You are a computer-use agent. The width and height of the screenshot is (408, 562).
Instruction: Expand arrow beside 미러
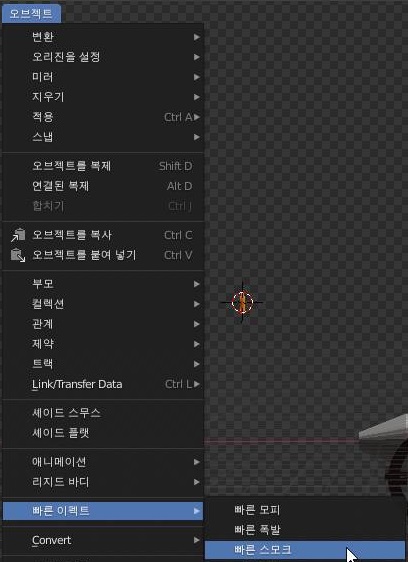[196, 77]
